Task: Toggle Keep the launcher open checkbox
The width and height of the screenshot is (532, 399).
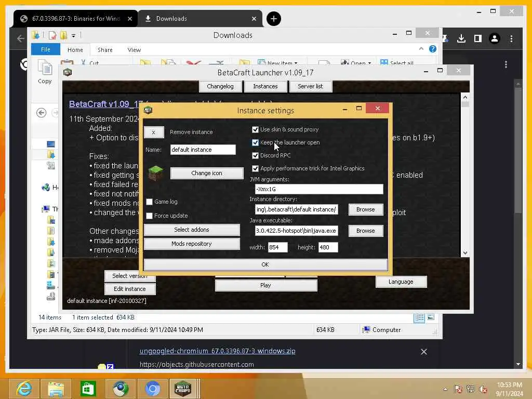Action: [x=255, y=142]
